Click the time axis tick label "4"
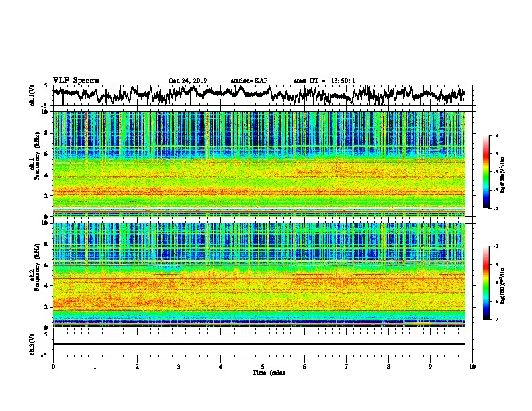The width and height of the screenshot is (532, 411). coord(221,367)
